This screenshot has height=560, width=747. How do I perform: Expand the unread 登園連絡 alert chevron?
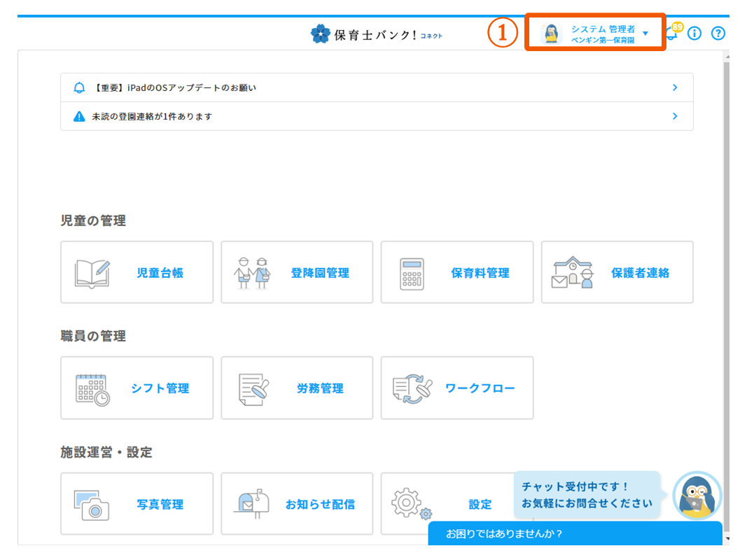click(675, 116)
